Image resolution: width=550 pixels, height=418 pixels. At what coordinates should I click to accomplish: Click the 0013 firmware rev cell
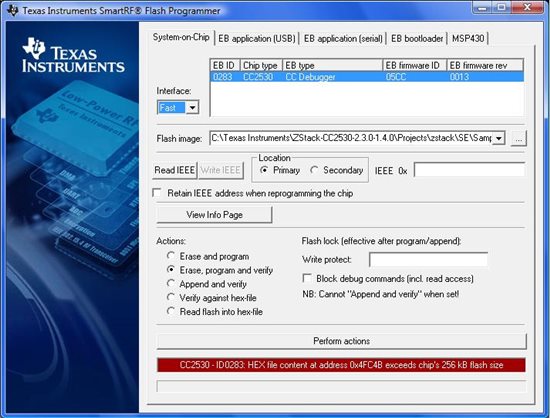coord(459,77)
